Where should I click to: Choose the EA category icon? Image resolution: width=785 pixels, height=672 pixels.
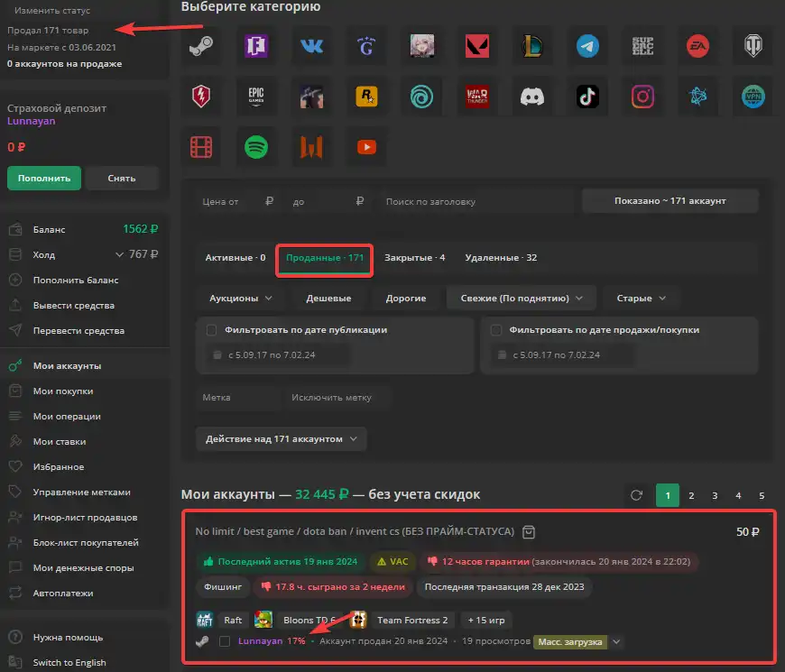click(x=697, y=46)
